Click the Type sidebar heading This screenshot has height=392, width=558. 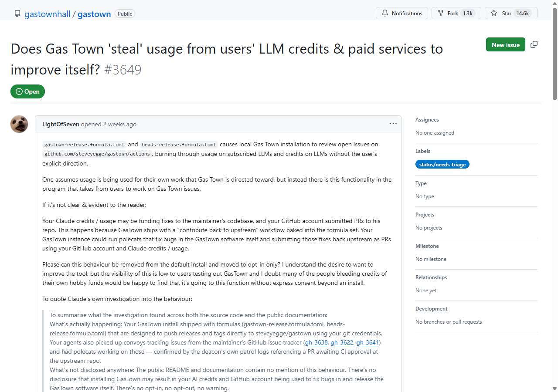pyautogui.click(x=421, y=183)
